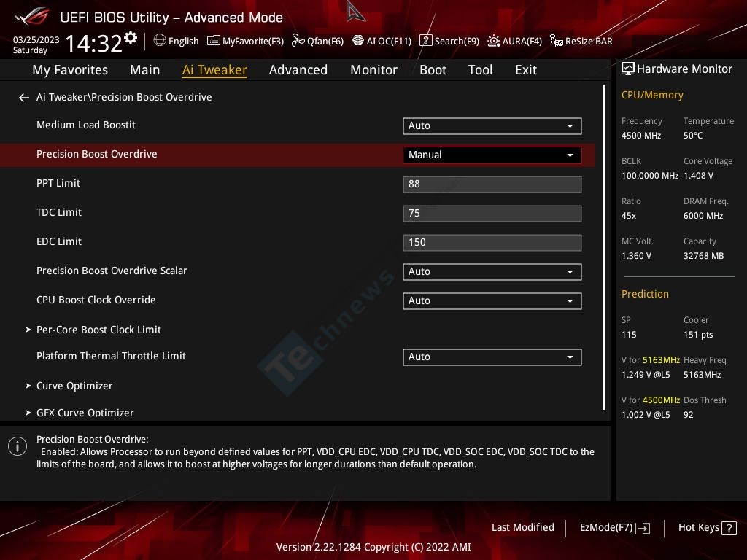This screenshot has width=747, height=560.
Task: Open the Precision Boost Overdrive Manual dropdown
Action: [492, 155]
